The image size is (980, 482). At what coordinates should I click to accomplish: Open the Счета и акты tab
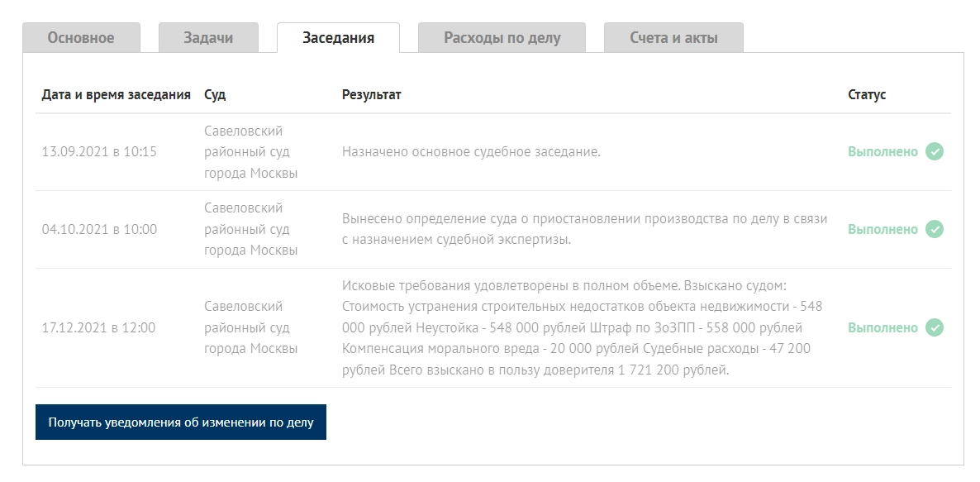pyautogui.click(x=673, y=38)
